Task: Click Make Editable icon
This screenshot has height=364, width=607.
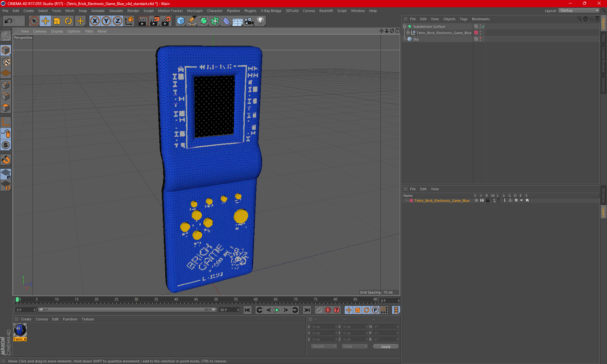Action: click(x=6, y=36)
